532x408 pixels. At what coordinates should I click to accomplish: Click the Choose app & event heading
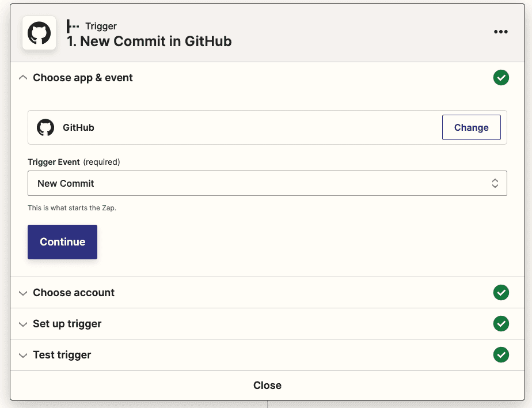(x=83, y=78)
